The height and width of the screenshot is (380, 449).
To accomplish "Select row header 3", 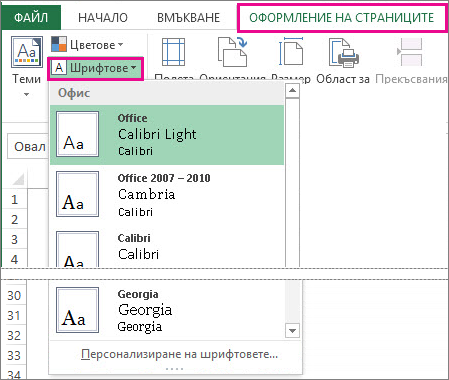I will point(14,239).
